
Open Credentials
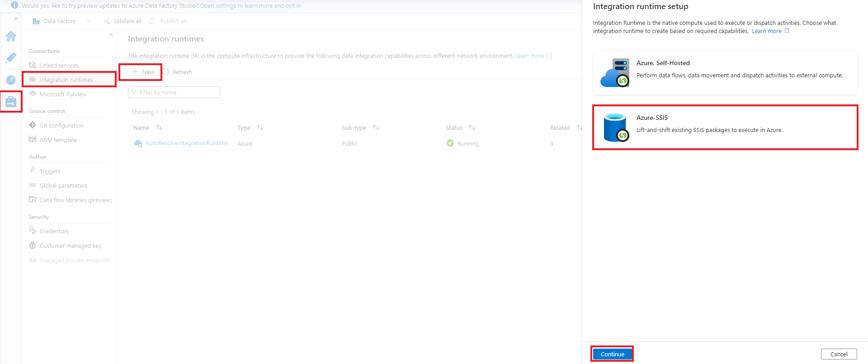click(x=54, y=232)
